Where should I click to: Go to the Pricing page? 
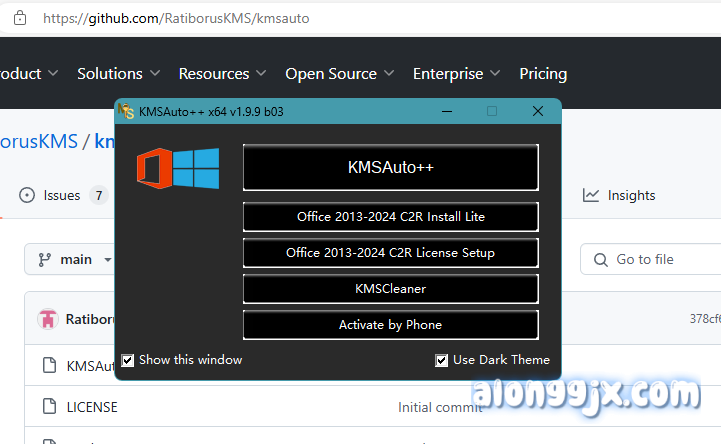click(x=543, y=73)
